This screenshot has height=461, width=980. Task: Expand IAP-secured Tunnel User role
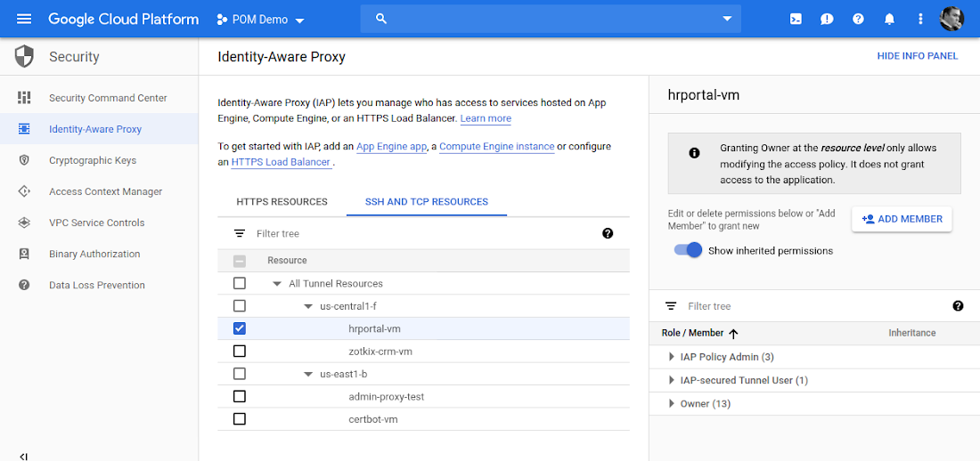(671, 380)
